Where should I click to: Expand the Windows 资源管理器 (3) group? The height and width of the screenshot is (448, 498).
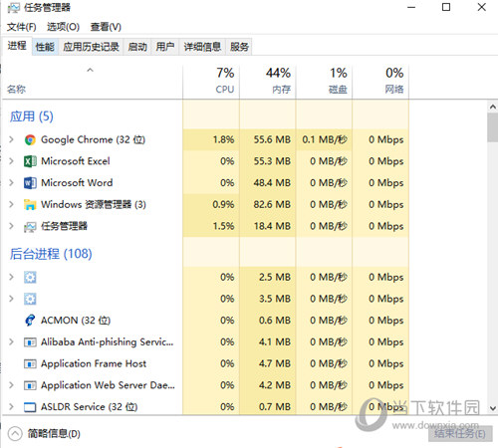pos(11,204)
